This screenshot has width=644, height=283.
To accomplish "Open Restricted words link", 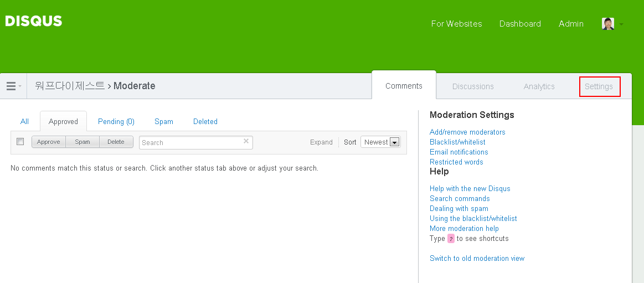I will pyautogui.click(x=456, y=162).
